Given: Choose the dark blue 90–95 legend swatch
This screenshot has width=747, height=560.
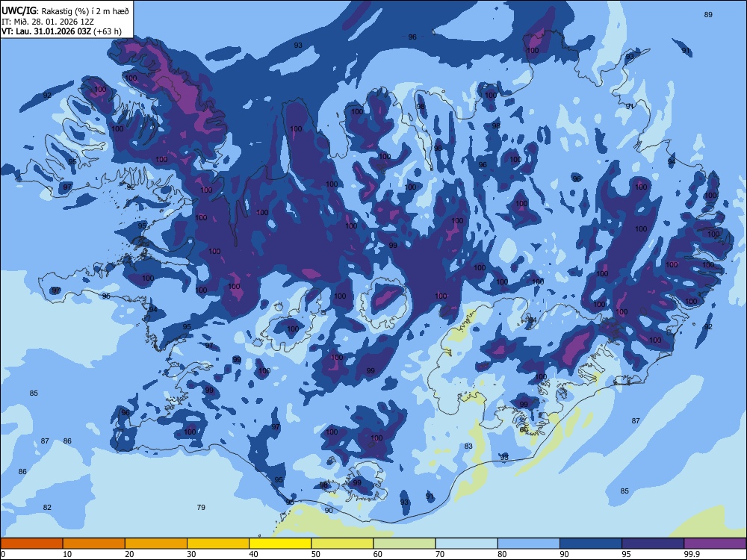Looking at the screenshot, I should click(x=591, y=544).
